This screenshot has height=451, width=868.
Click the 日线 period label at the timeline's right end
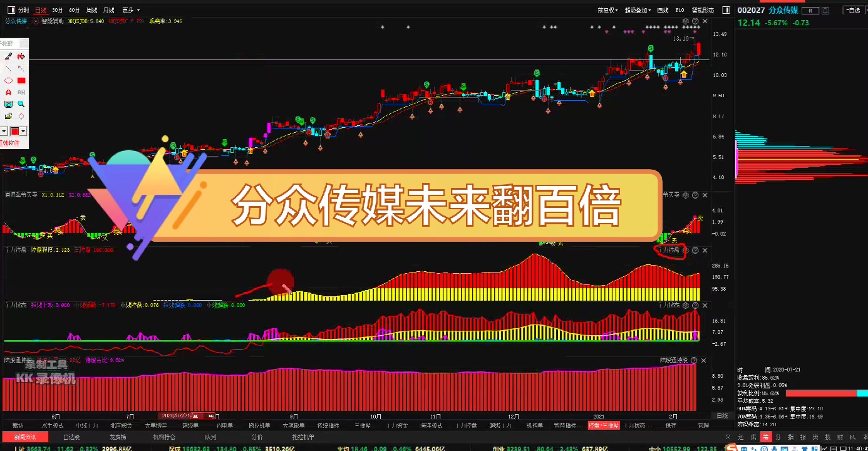click(x=721, y=415)
